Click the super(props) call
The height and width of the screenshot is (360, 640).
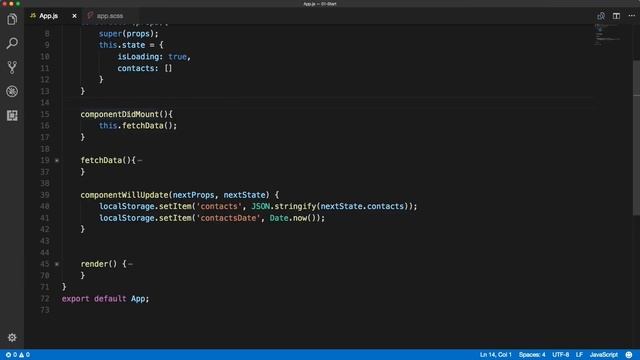point(129,34)
